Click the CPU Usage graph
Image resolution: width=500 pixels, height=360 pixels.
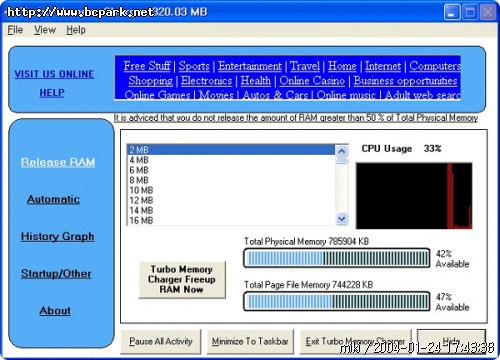tap(414, 196)
